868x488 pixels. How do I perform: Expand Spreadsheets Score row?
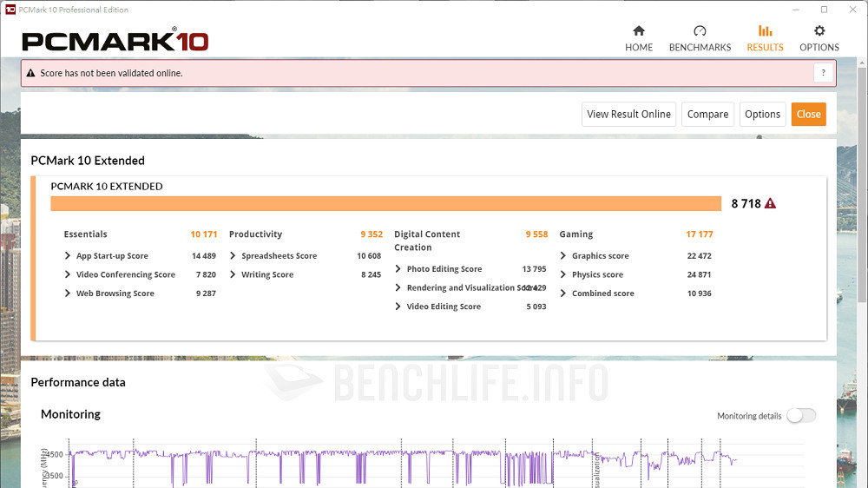[233, 256]
